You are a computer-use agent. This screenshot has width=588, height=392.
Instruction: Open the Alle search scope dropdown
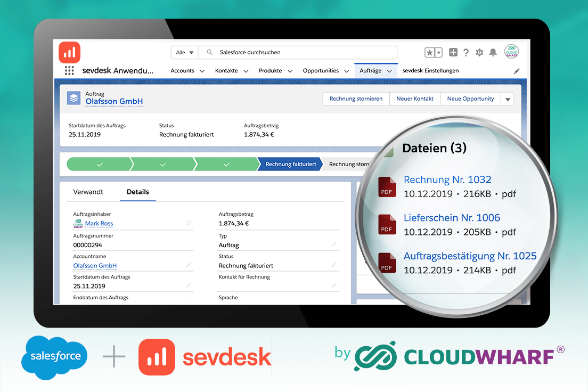click(184, 53)
